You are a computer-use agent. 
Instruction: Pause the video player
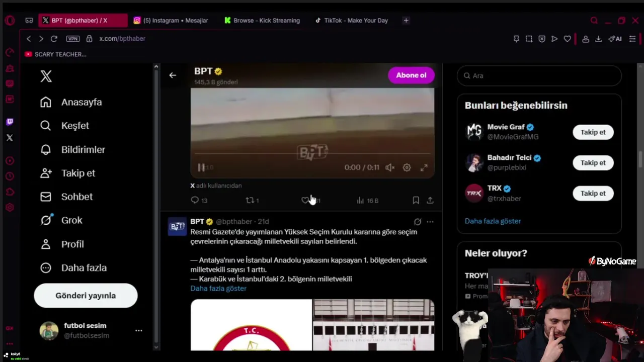click(201, 167)
